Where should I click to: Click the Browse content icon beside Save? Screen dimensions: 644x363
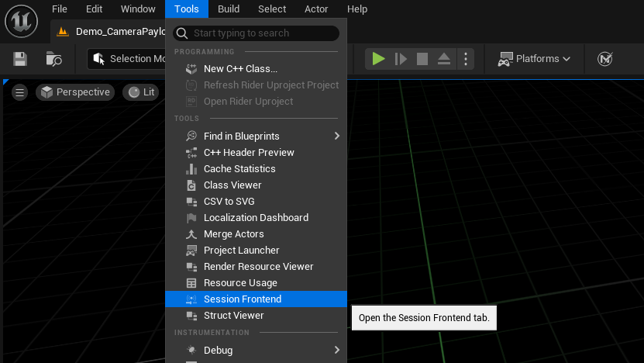pyautogui.click(x=53, y=59)
